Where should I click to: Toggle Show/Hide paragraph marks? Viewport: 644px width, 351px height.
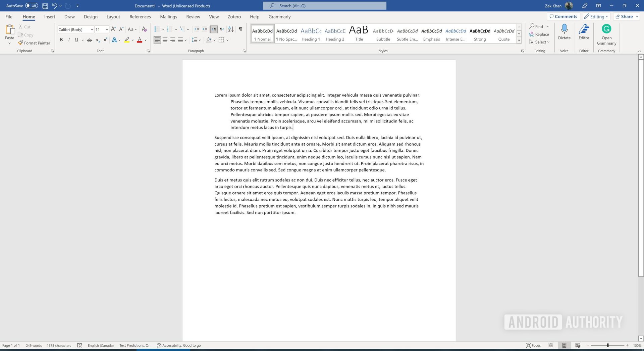point(240,30)
